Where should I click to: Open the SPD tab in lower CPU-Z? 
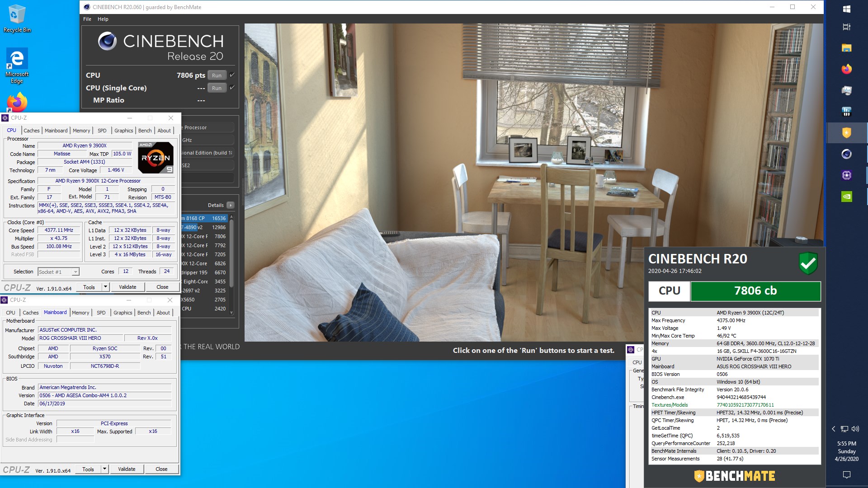[101, 313]
